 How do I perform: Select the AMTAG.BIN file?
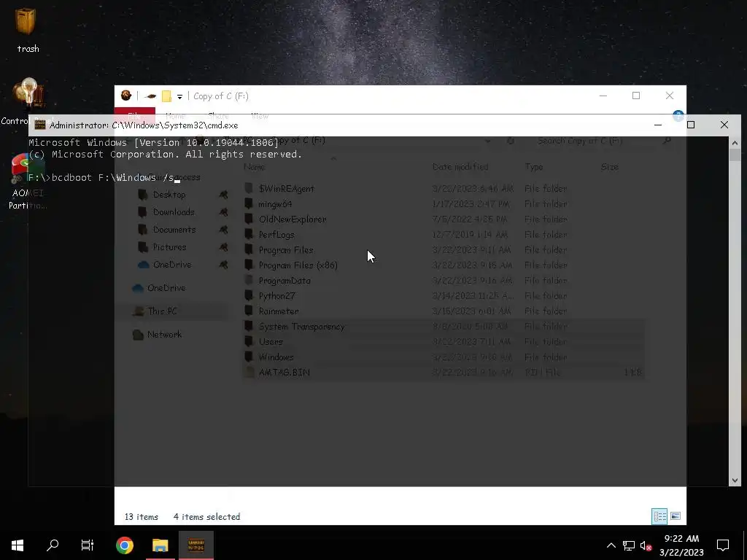(x=284, y=373)
